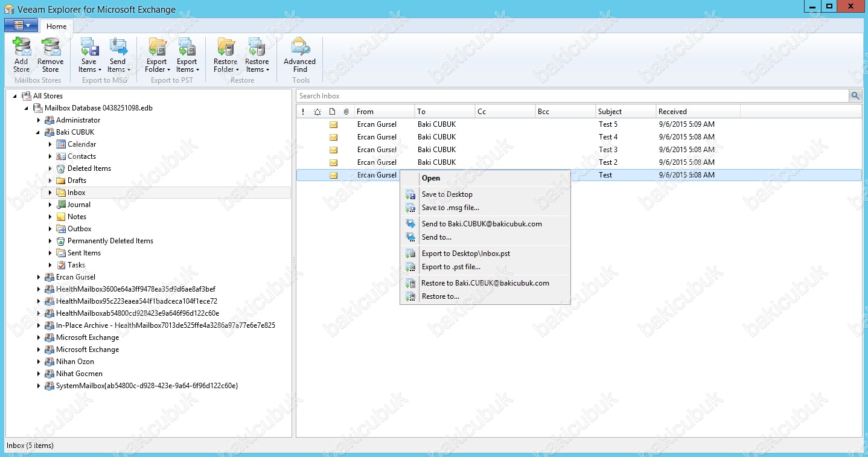Choose Export to Desktop\Inbox.pst
This screenshot has height=457, width=868.
coord(485,254)
